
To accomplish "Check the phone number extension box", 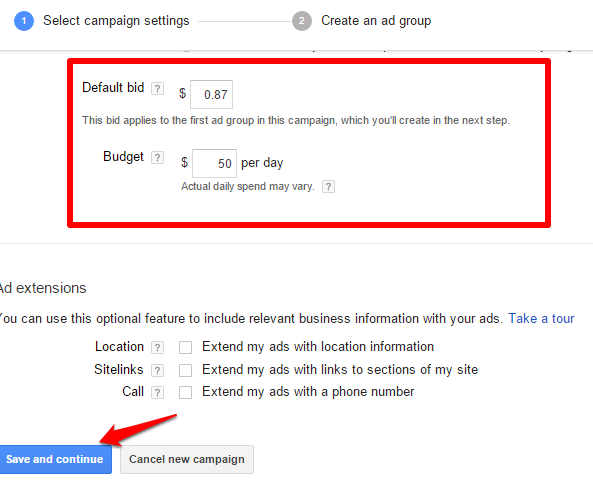I will [x=185, y=393].
